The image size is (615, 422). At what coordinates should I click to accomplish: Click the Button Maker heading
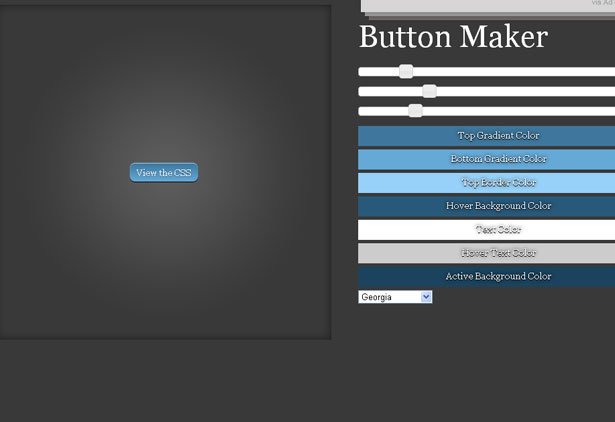(454, 37)
